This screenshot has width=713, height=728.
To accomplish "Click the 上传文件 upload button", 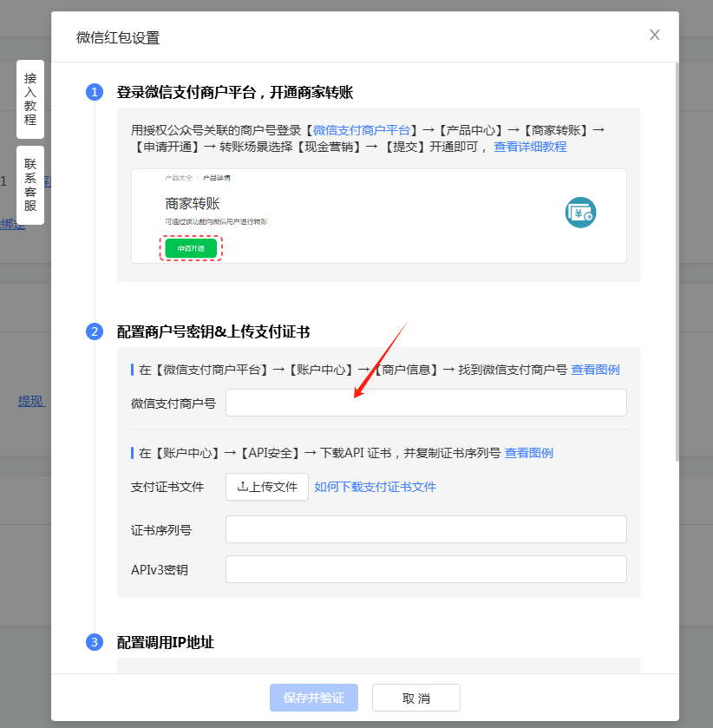I will (x=267, y=487).
